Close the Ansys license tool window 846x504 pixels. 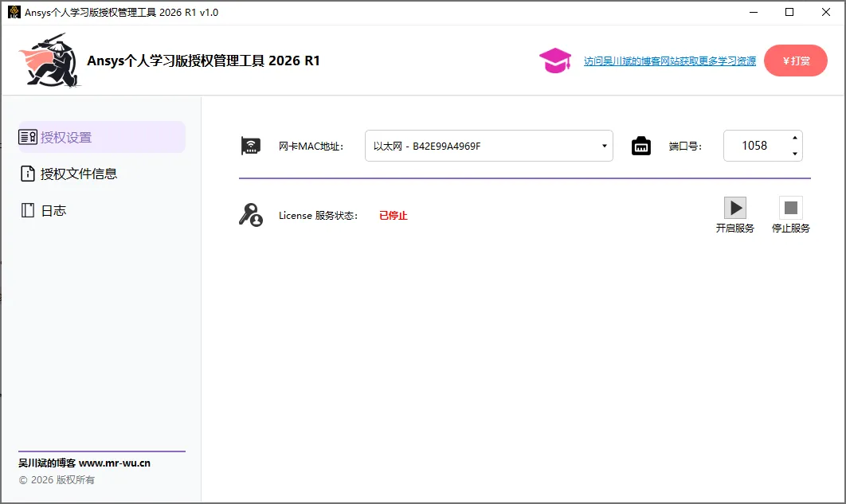(826, 12)
